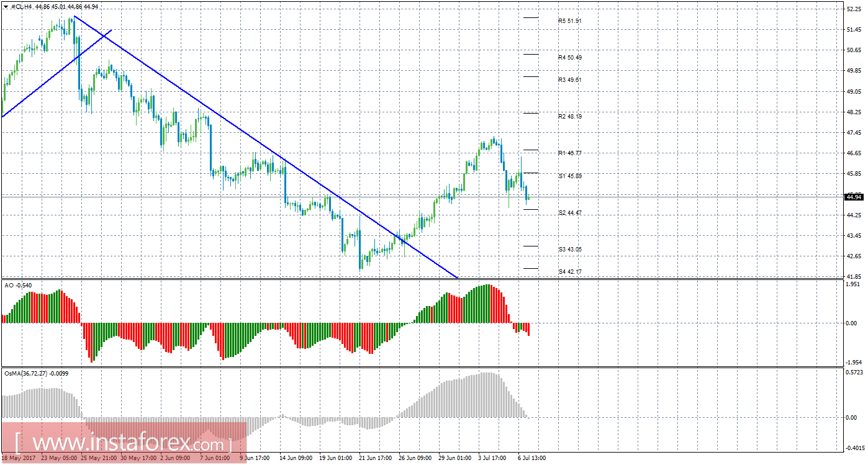This screenshot has height=465, width=868.
Task: Click 51.45 on the price scale
Action: pyautogui.click(x=854, y=30)
